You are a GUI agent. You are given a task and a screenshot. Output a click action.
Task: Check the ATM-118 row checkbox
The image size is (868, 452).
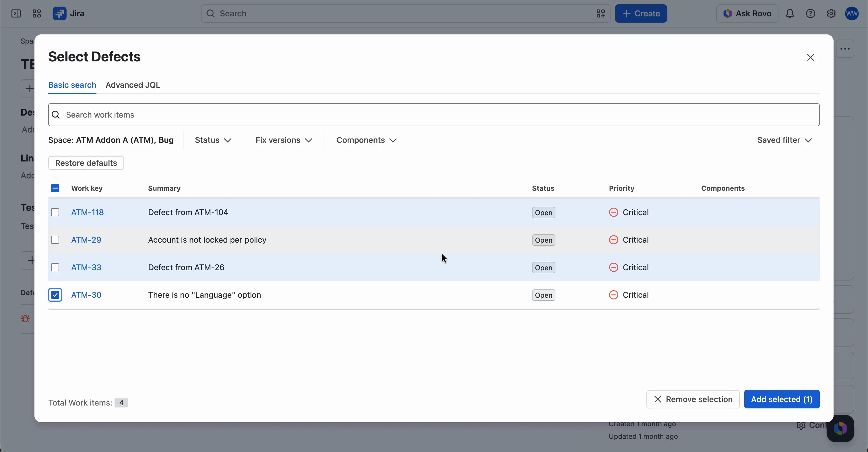pos(55,212)
